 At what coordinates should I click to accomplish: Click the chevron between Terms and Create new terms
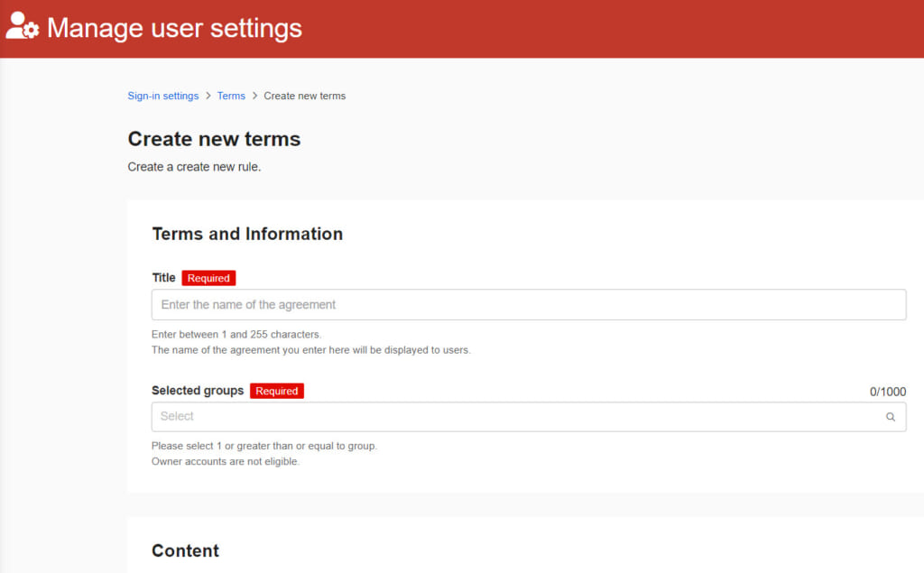click(254, 96)
